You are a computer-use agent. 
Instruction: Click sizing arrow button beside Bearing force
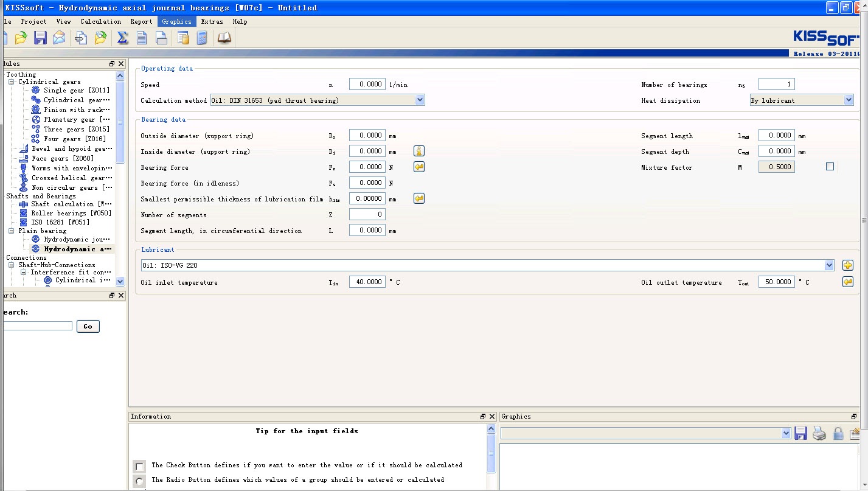pos(419,167)
